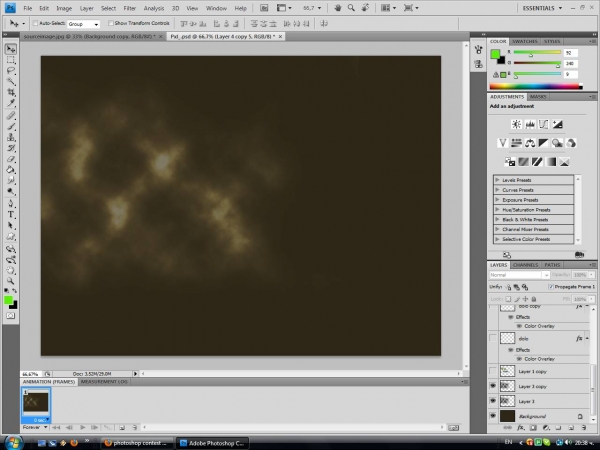Switch to the Swatches tab

pyautogui.click(x=525, y=41)
